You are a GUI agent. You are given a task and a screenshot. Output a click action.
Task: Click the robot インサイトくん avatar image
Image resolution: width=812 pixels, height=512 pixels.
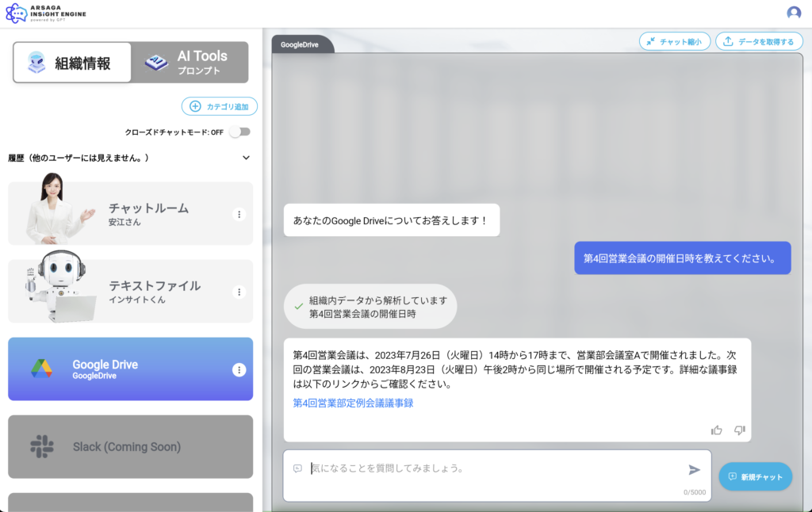(59, 286)
